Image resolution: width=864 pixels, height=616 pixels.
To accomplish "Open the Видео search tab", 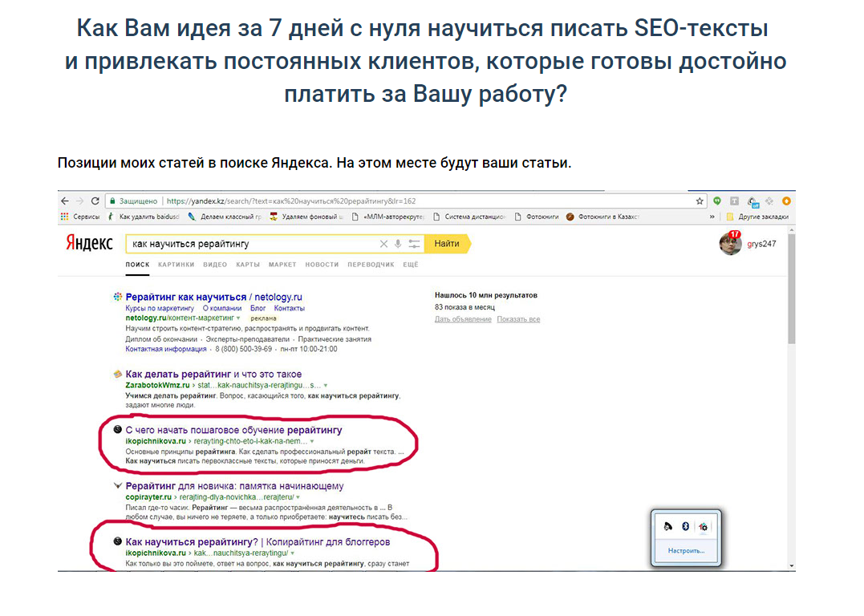I will pyautogui.click(x=215, y=265).
